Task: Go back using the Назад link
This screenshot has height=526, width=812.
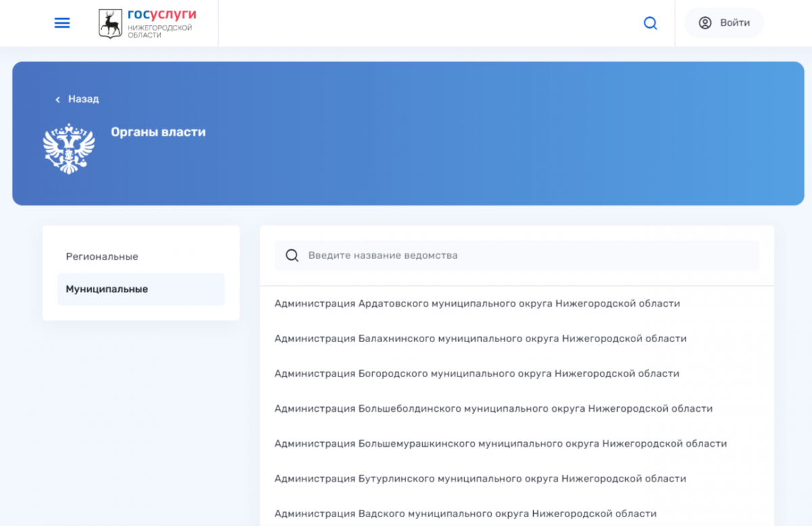Action: click(x=83, y=99)
